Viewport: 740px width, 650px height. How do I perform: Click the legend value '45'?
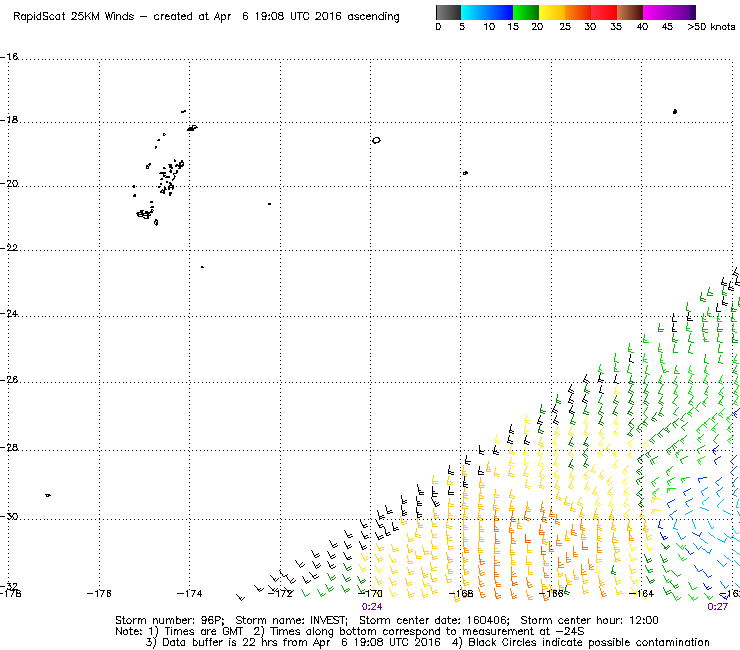pyautogui.click(x=667, y=27)
